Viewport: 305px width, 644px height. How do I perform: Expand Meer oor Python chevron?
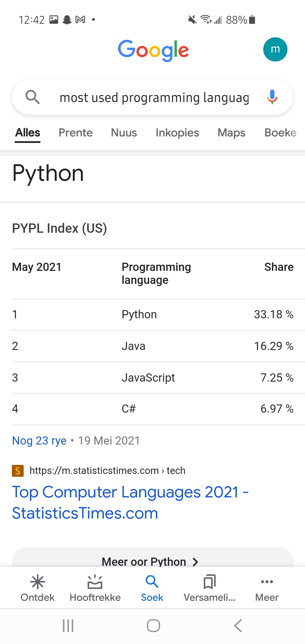195,562
